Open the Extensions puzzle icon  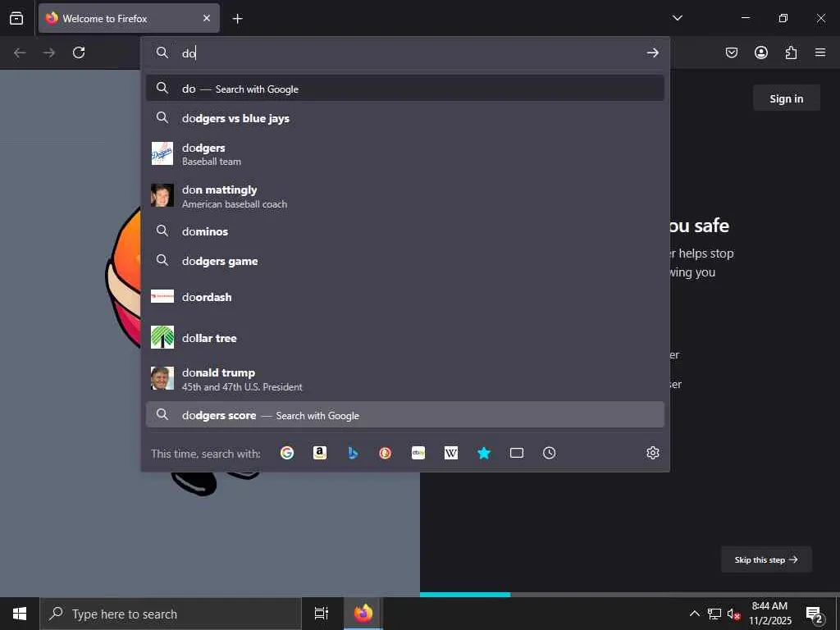(x=791, y=52)
